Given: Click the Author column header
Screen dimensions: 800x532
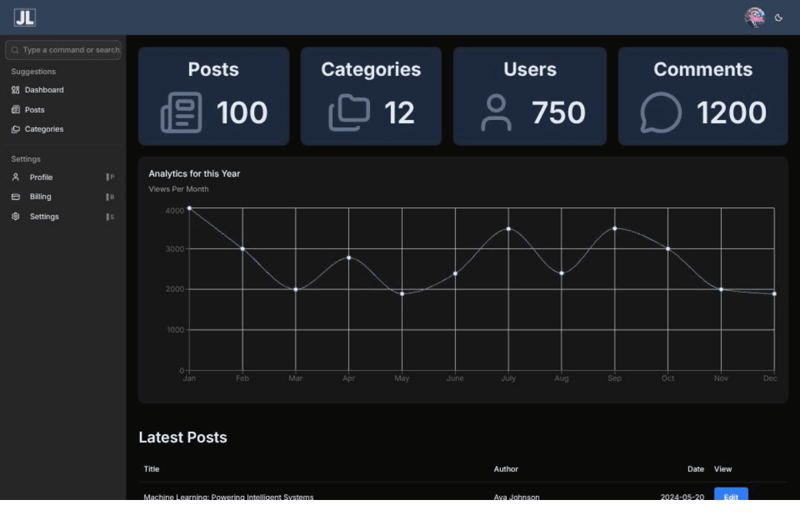Looking at the screenshot, I should pos(506,469).
